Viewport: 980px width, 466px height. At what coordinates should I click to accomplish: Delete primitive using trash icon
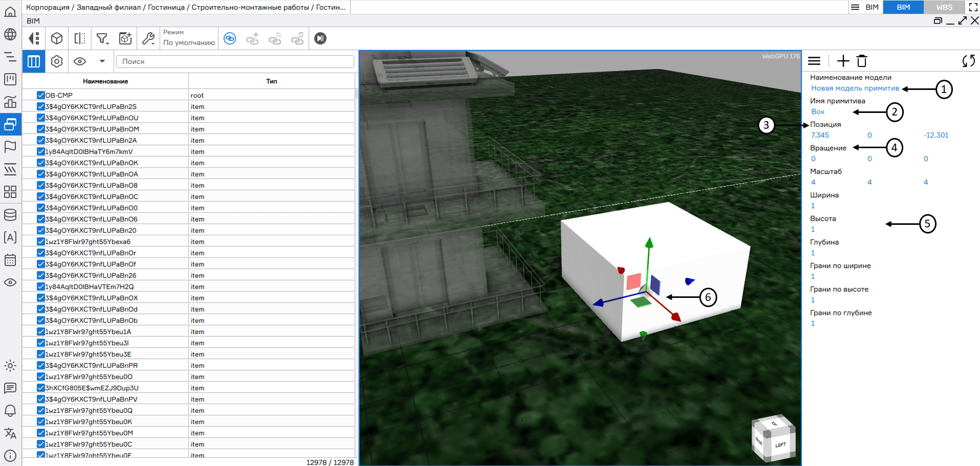click(x=862, y=61)
